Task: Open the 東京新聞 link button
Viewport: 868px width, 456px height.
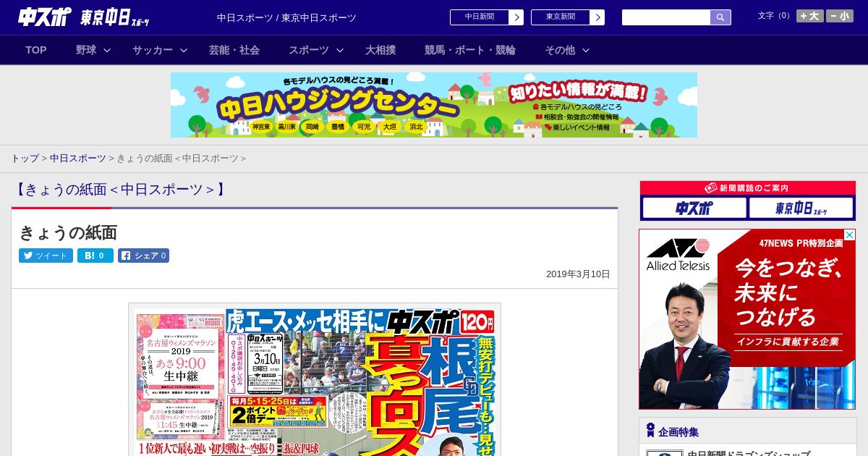Action: click(560, 17)
